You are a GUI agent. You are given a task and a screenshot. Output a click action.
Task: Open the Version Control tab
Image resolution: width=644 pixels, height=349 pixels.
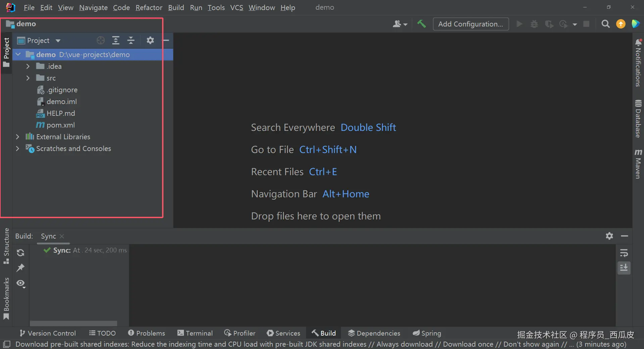pyautogui.click(x=48, y=333)
